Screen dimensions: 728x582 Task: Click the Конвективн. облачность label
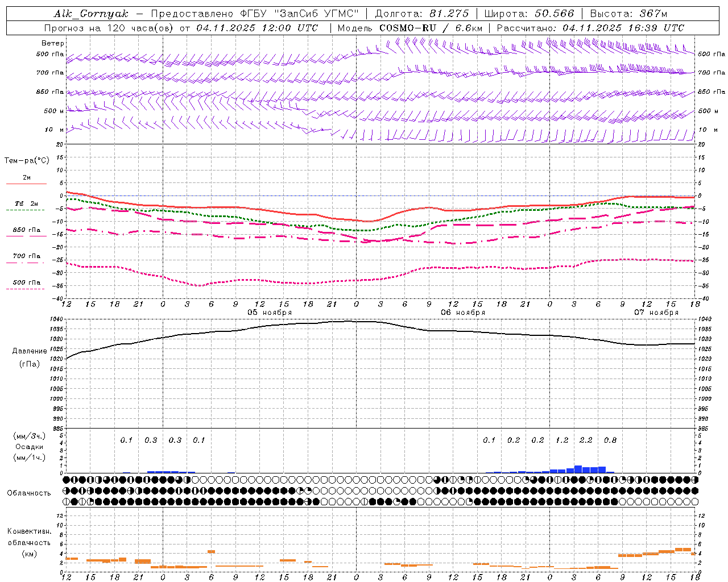pos(29,537)
